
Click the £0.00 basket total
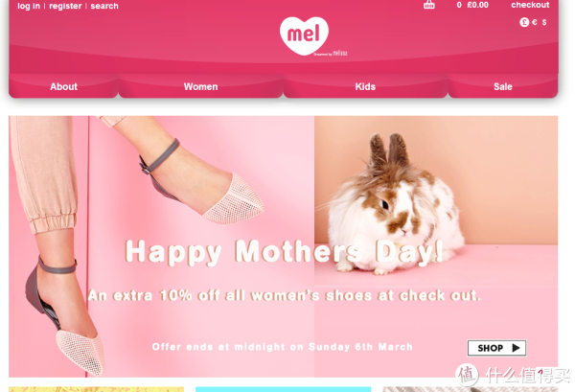[x=477, y=5]
